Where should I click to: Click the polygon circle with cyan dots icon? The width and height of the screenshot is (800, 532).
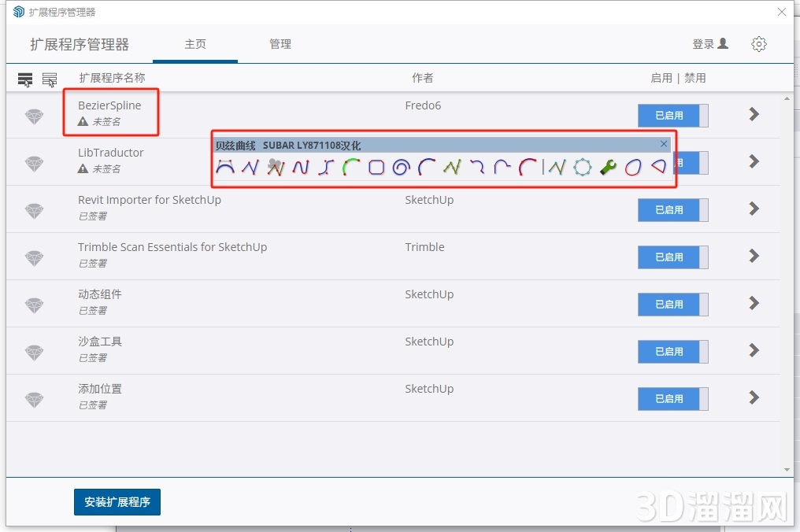click(582, 167)
